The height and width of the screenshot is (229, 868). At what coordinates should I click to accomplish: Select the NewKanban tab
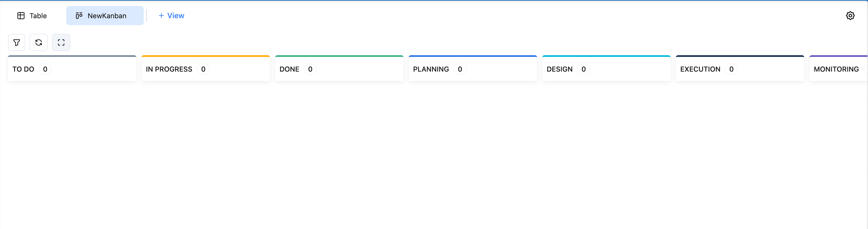[107, 16]
